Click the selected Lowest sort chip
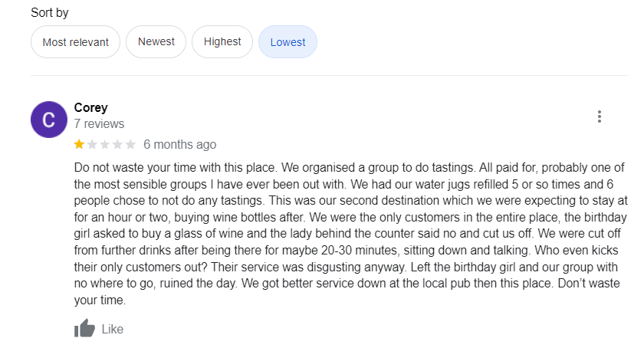The width and height of the screenshot is (644, 348). [x=287, y=42]
